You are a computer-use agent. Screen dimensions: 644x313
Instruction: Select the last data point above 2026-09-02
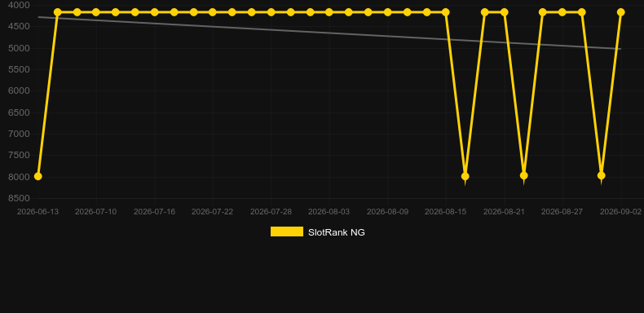(620, 12)
